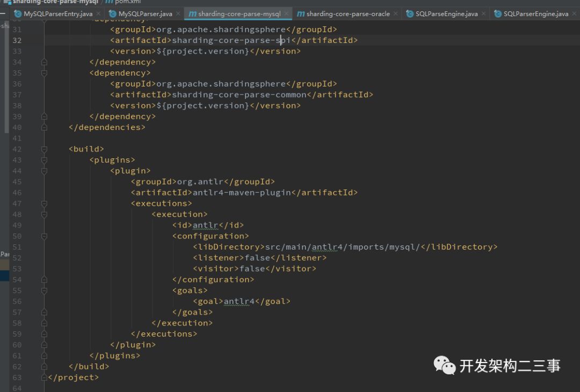The height and width of the screenshot is (392, 580).
Task: Click the class icon on SQLParseEngine.java tab
Action: 410,14
